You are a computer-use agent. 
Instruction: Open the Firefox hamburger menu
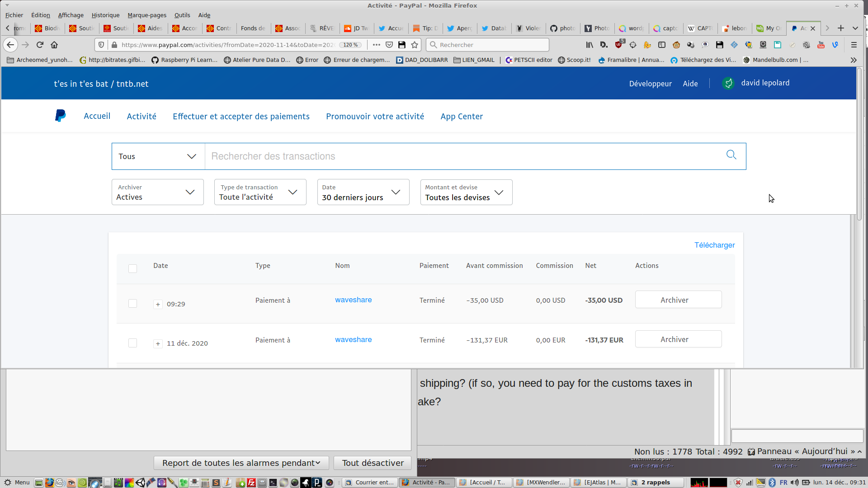point(854,45)
